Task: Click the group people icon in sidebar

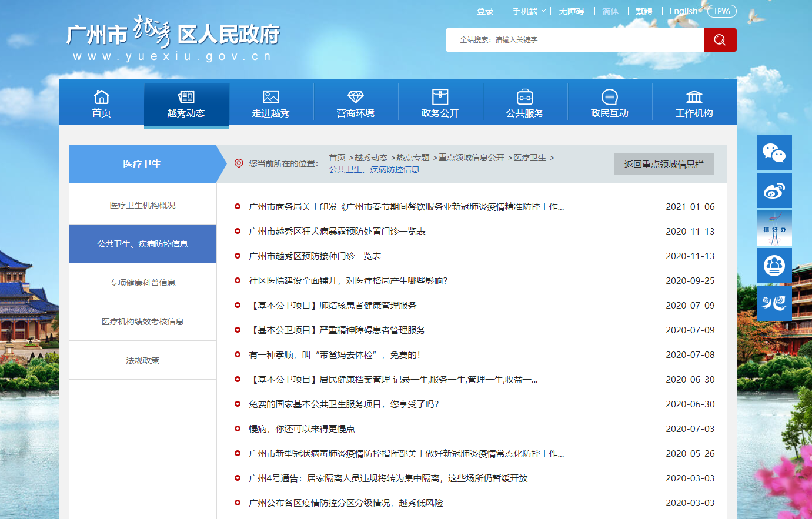Action: pyautogui.click(x=774, y=266)
